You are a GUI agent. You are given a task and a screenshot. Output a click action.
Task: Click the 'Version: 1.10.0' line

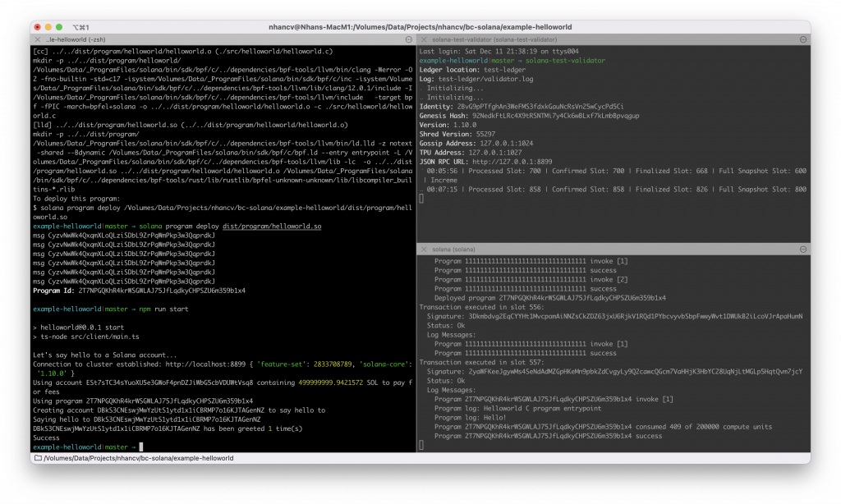tap(448, 125)
